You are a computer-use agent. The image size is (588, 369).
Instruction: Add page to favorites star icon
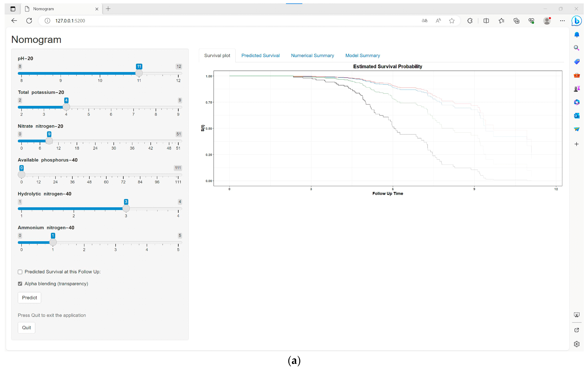(x=451, y=21)
